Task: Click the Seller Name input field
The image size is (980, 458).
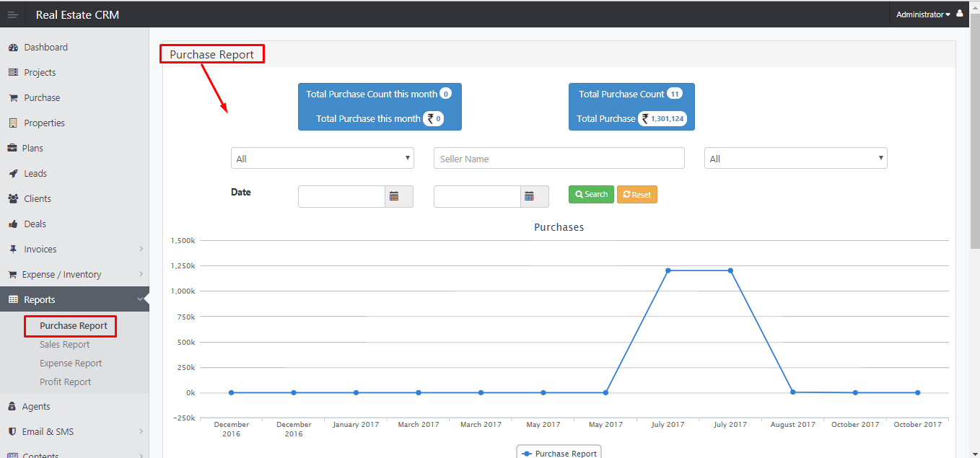Action: [559, 159]
